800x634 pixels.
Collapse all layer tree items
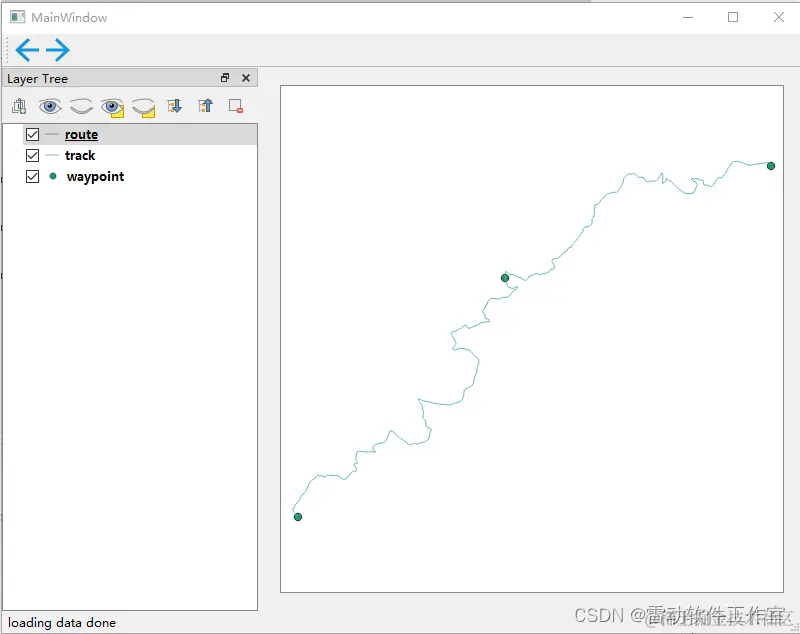(205, 106)
